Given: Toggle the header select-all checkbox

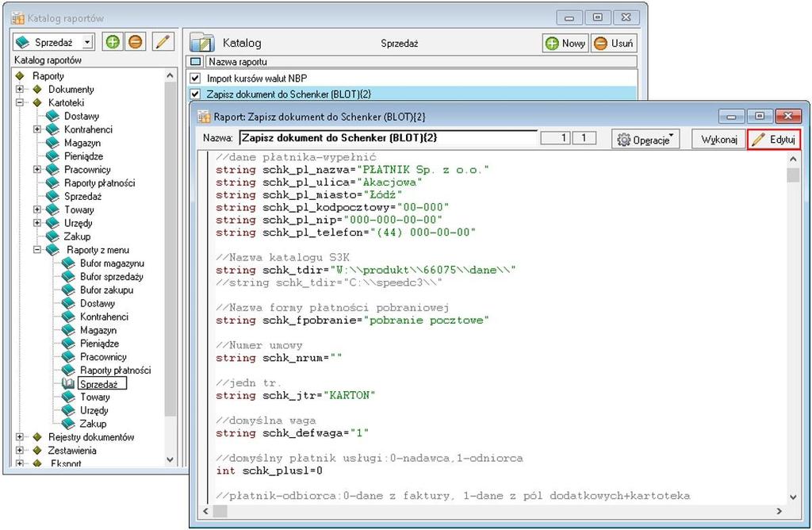Looking at the screenshot, I should click(x=196, y=62).
